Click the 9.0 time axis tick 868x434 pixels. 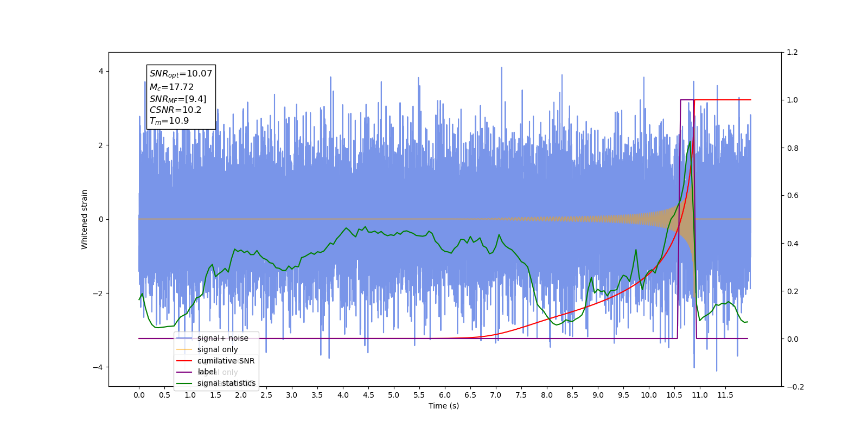point(598,395)
